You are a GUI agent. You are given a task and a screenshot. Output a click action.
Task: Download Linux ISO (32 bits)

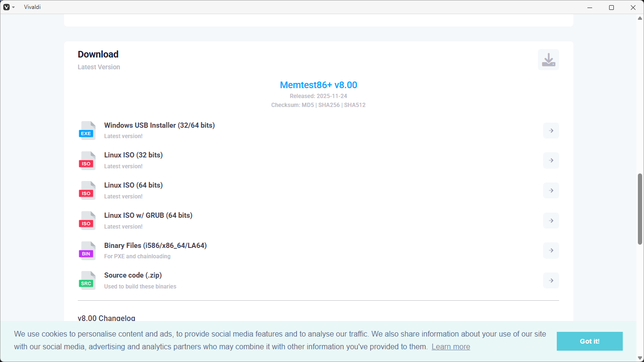click(133, 155)
